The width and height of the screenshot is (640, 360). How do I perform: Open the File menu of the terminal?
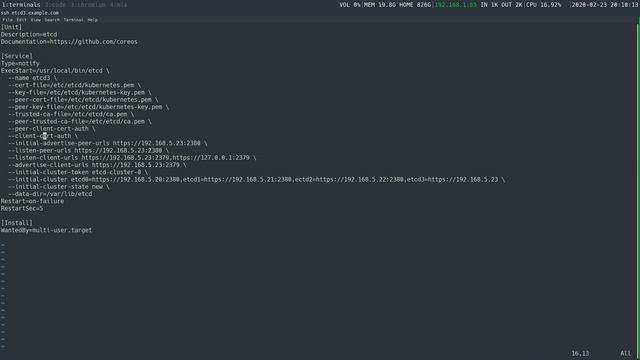(7, 20)
